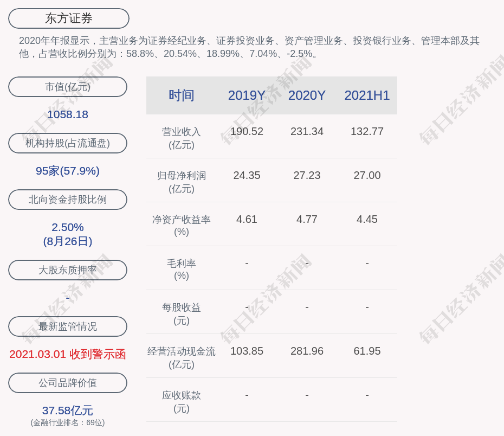Select the 2020Y column header
The height and width of the screenshot is (436, 504).
(307, 95)
